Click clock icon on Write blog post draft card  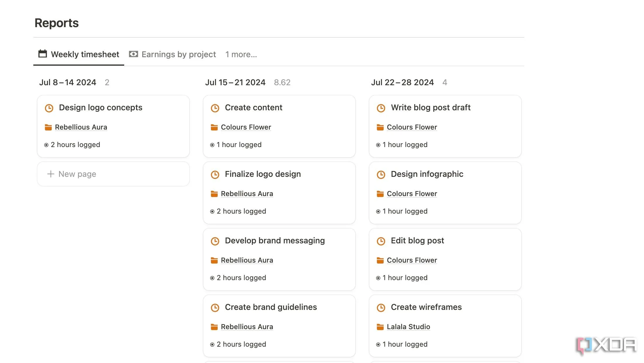coord(381,108)
